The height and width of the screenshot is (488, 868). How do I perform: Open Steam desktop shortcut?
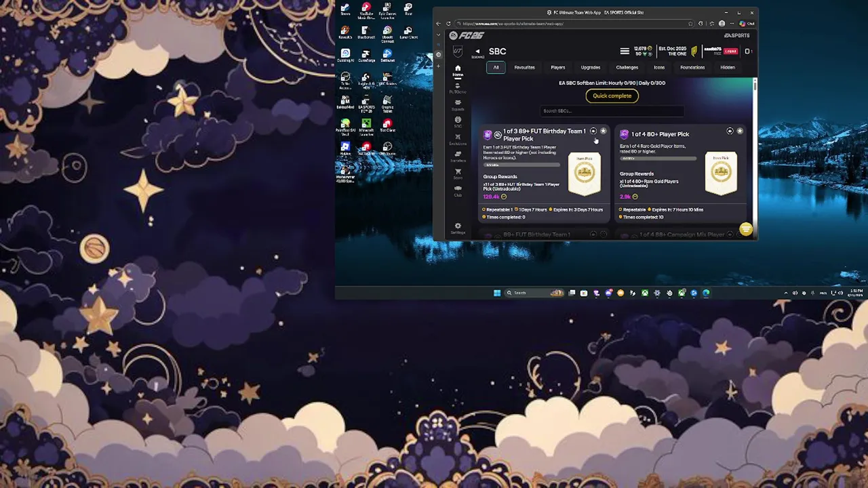345,9
